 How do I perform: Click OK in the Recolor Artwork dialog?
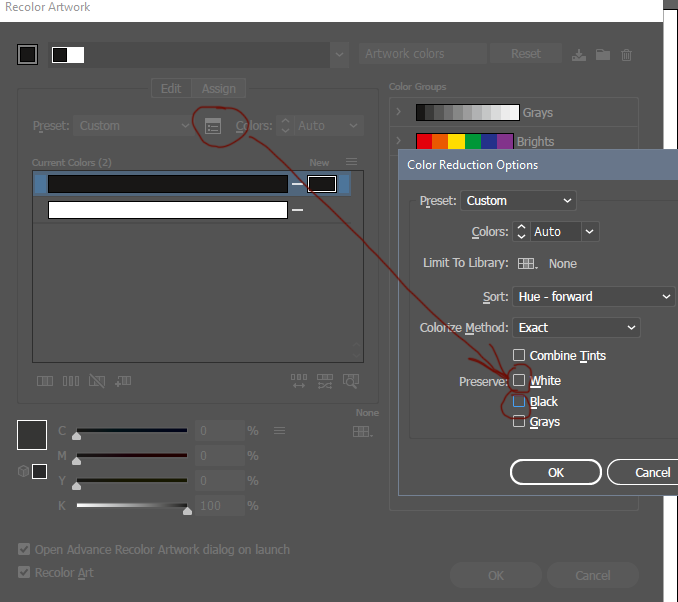(496, 576)
